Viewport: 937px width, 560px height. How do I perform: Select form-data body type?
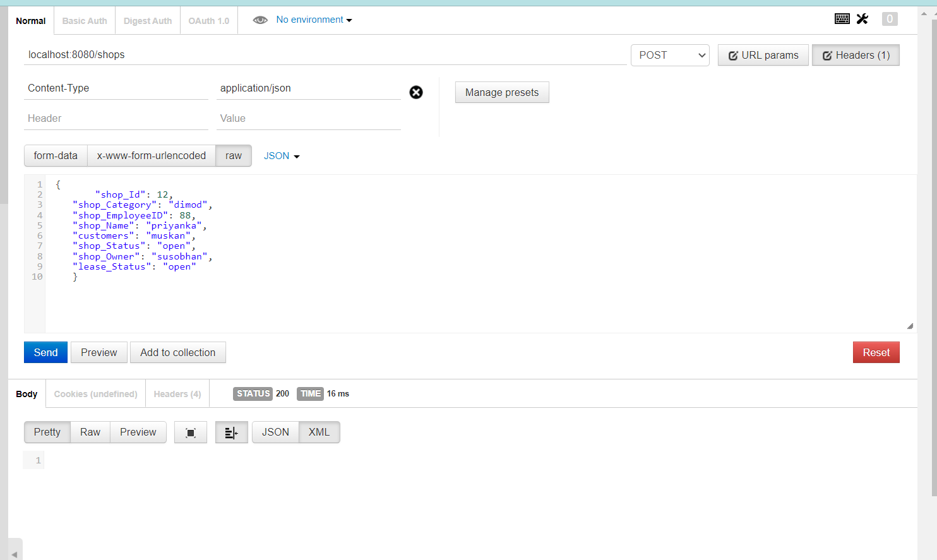click(x=56, y=156)
